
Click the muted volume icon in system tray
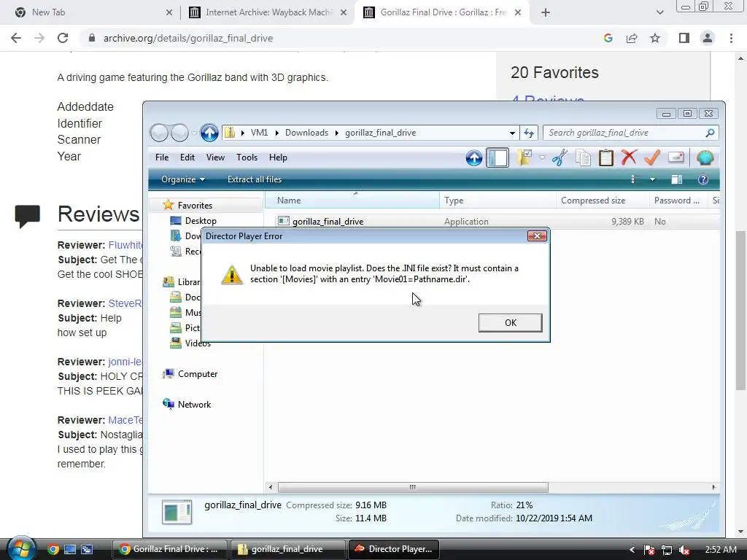click(x=684, y=550)
